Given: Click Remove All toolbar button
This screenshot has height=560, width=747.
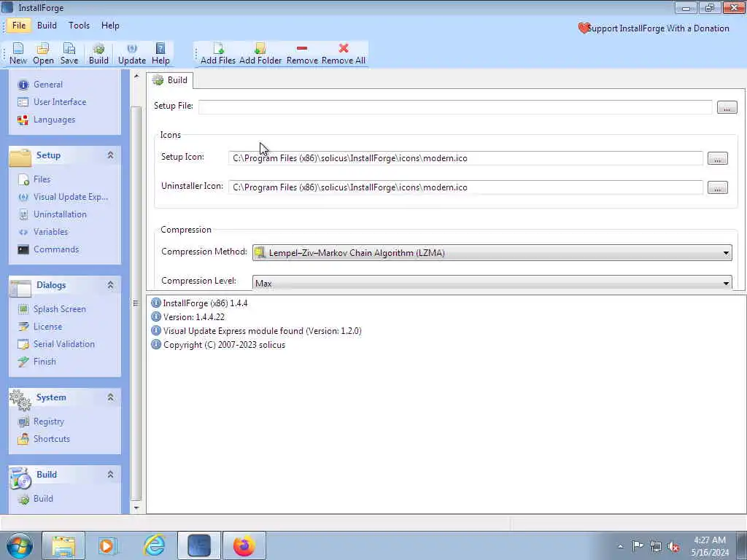Looking at the screenshot, I should point(344,53).
